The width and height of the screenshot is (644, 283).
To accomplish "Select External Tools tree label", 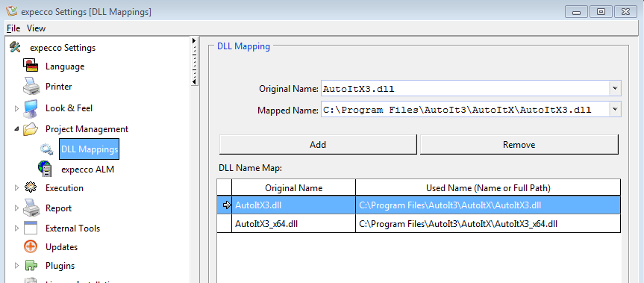I will coord(72,228).
